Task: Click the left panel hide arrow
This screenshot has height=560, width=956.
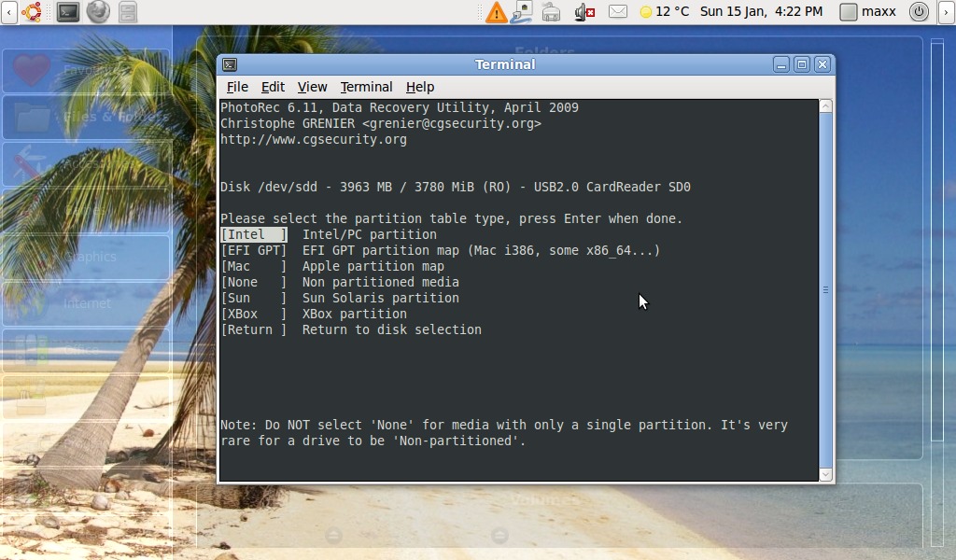Action: tap(8, 11)
